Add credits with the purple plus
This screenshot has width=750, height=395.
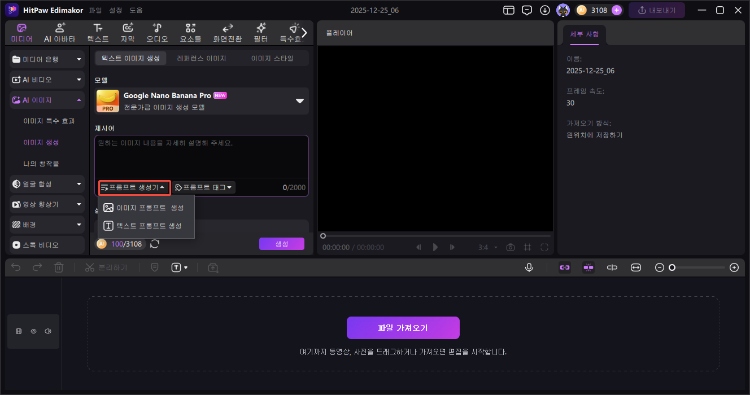[617, 10]
